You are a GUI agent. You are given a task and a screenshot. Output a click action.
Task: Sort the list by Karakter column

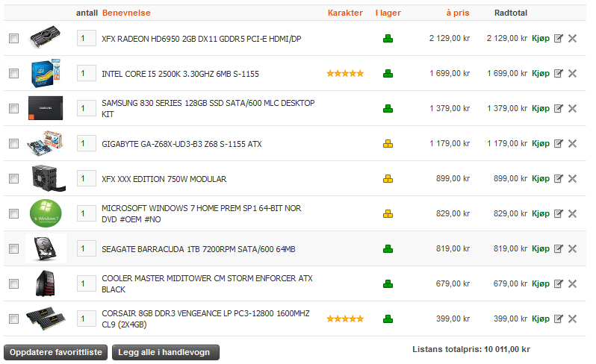(345, 13)
